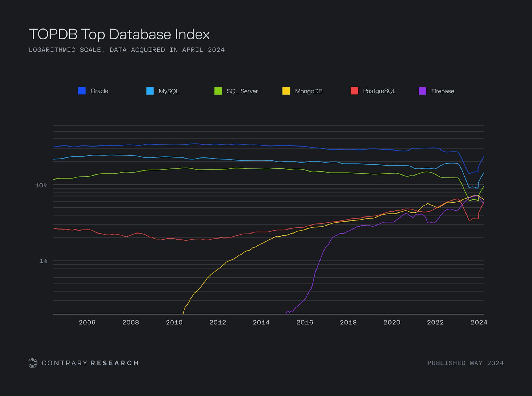
Task: Click the Oracle blue legend swatch
Action: tap(82, 91)
